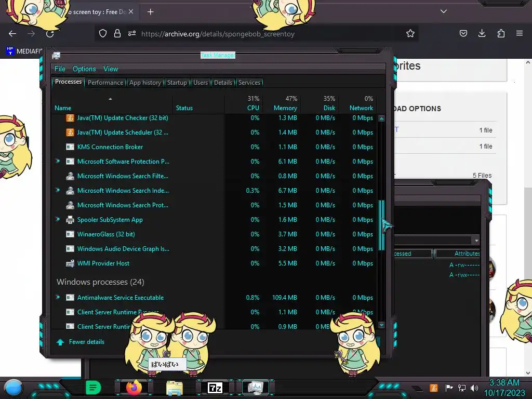Screen dimensions: 532x399
Task: Click the Spooler SubSystem App printer icon
Action: [70, 220]
